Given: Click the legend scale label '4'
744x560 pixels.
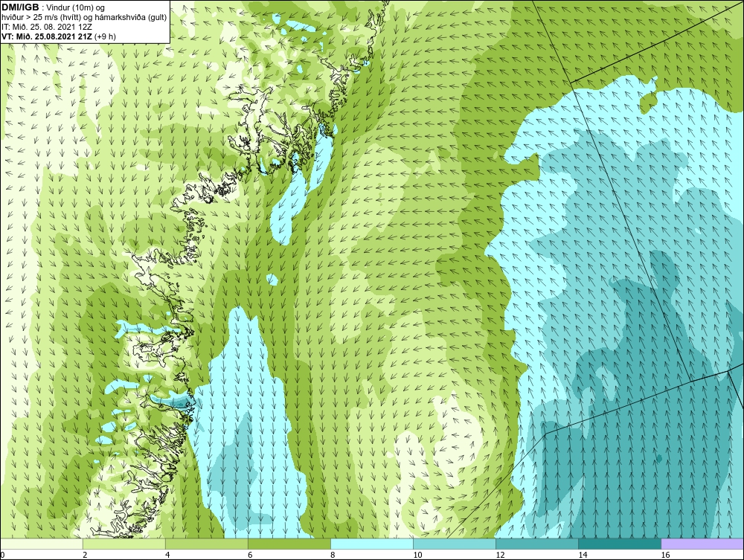Looking at the screenshot, I should coord(167,555).
